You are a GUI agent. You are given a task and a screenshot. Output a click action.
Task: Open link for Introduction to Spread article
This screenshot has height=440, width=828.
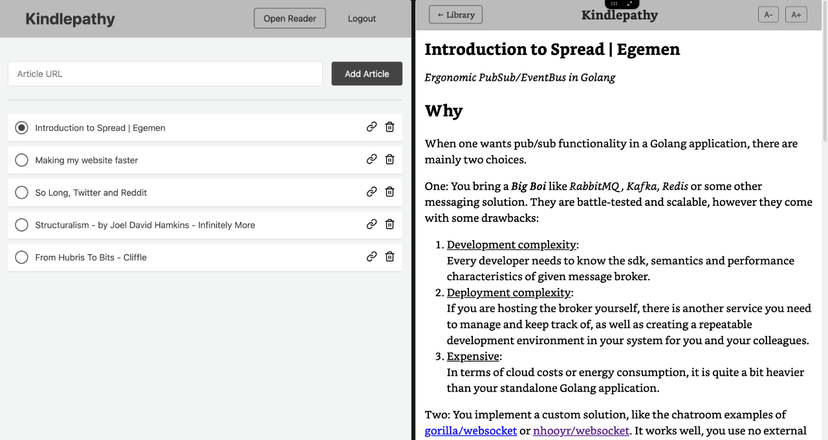click(x=372, y=127)
